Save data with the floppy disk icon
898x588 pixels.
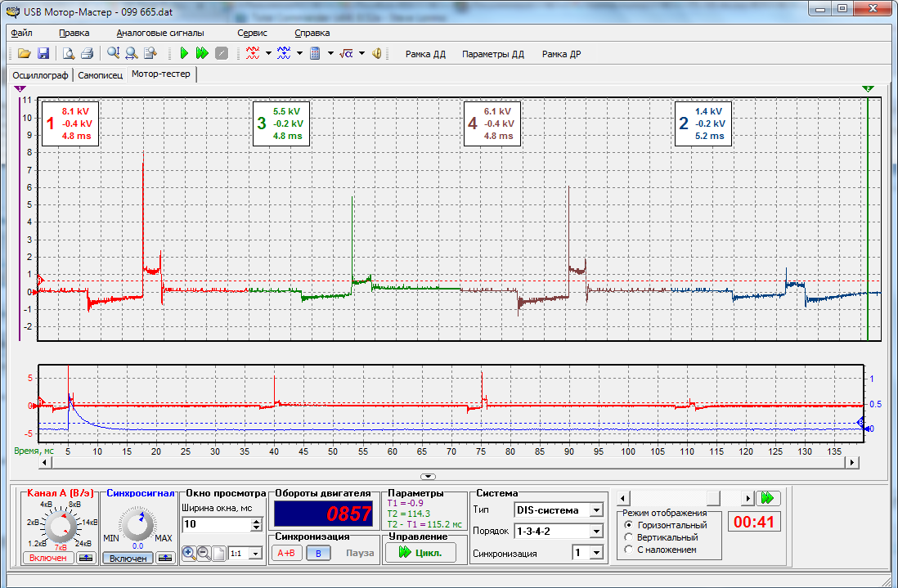click(x=43, y=54)
